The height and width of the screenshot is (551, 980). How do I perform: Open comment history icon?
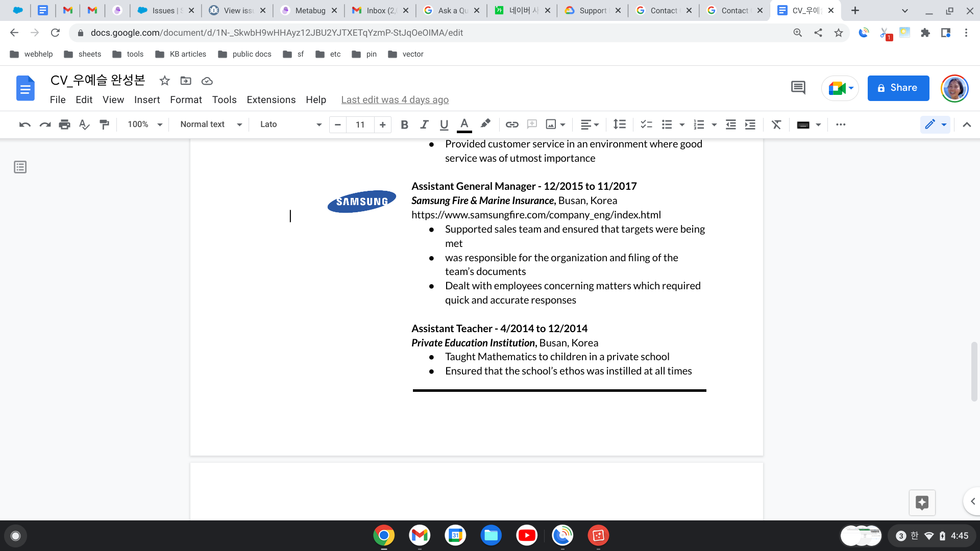(798, 88)
